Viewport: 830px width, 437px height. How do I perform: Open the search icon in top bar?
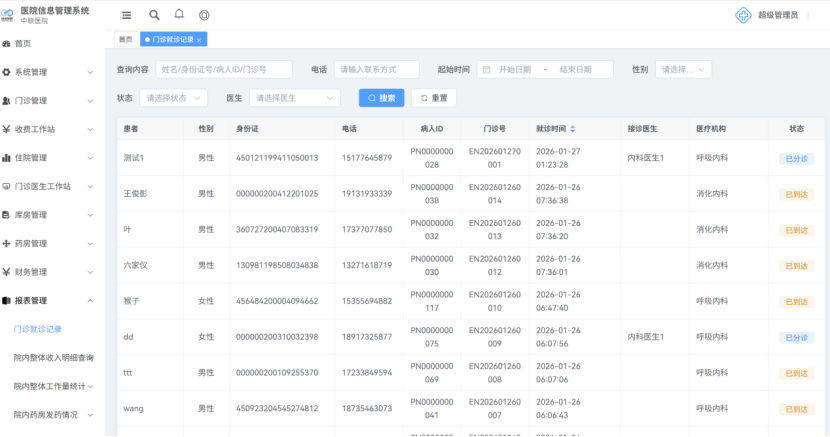point(154,15)
